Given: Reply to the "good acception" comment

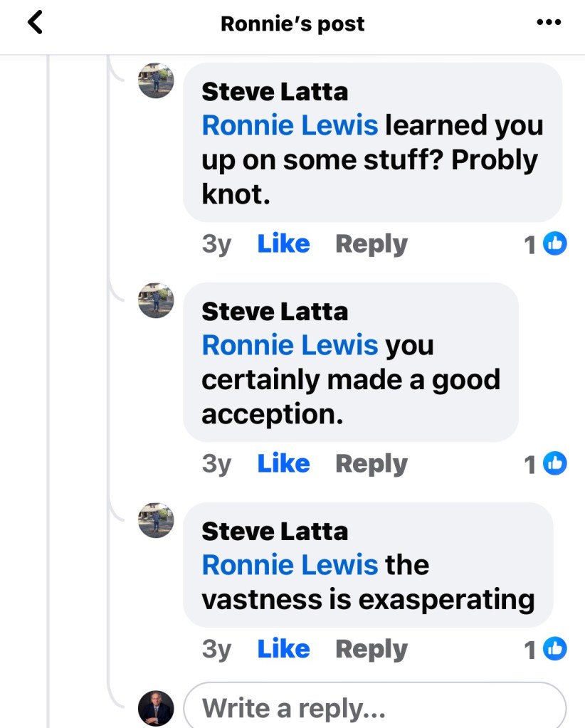Looking at the screenshot, I should (371, 464).
